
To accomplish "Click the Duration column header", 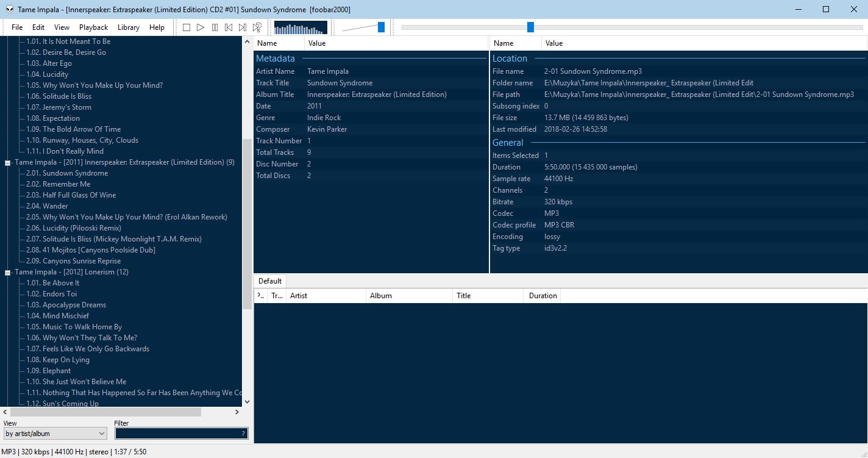I will tap(542, 296).
